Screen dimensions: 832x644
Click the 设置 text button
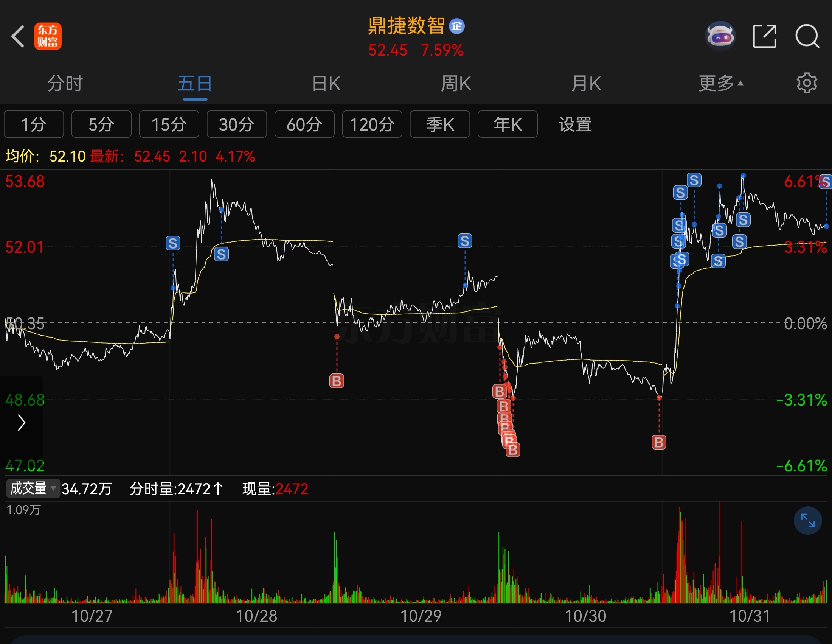coord(575,124)
